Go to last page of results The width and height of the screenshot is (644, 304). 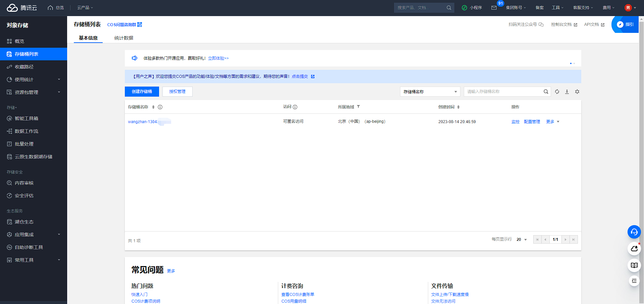574,240
